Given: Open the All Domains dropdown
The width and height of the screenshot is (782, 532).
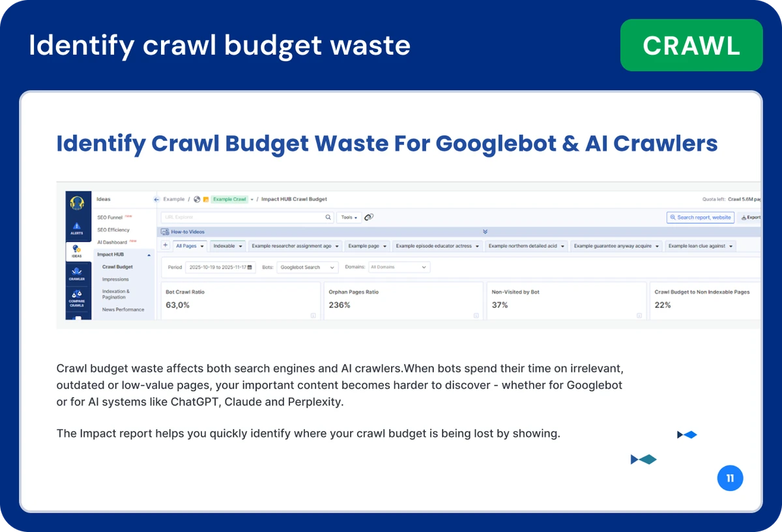Looking at the screenshot, I should point(399,268).
